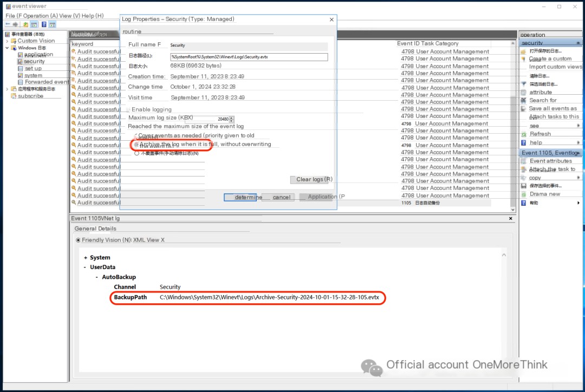Click the up-one-level folder toolbar icon
Screen dimensions: 585x392
25,24
